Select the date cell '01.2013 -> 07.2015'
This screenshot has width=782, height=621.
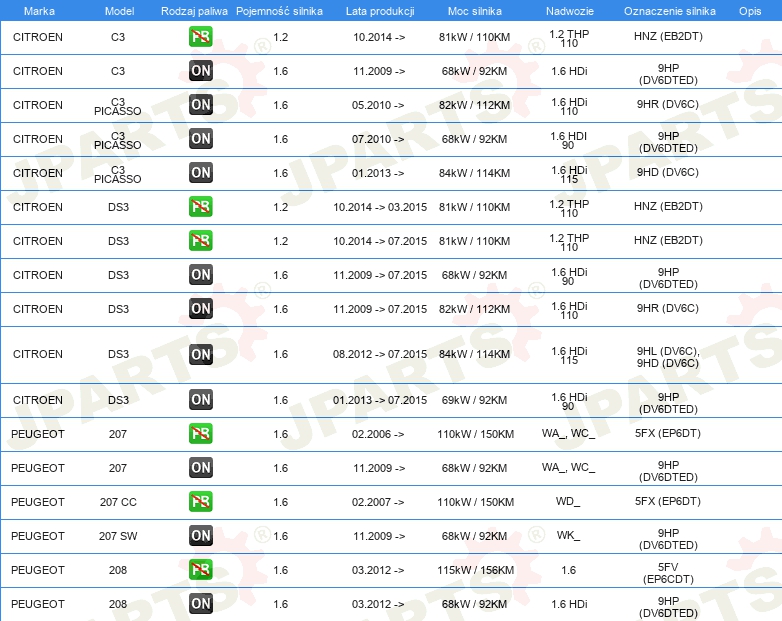coord(380,400)
